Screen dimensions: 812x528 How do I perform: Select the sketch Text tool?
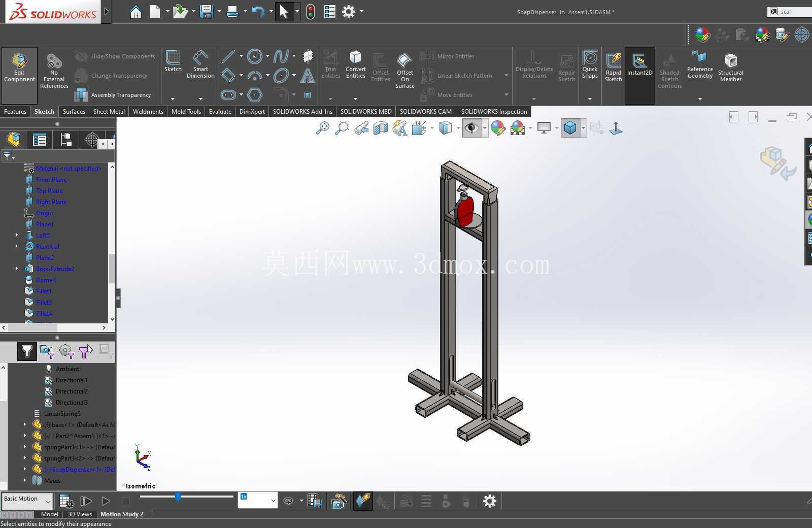click(x=308, y=76)
